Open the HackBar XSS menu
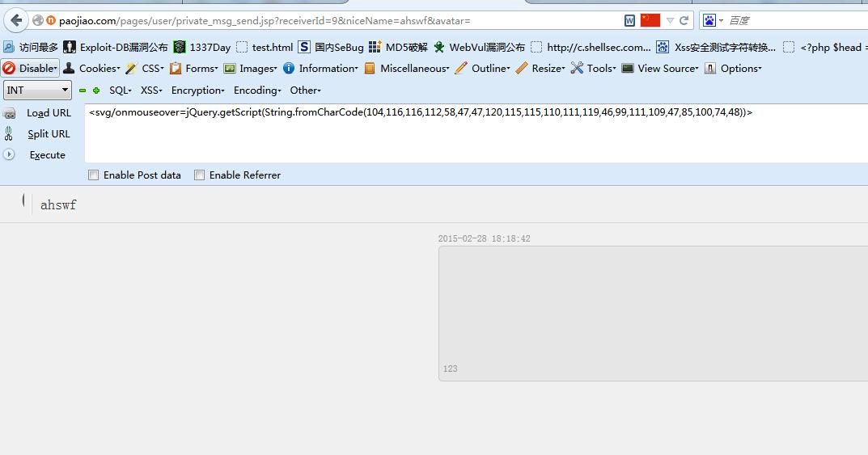This screenshot has width=868, height=455. coord(151,91)
